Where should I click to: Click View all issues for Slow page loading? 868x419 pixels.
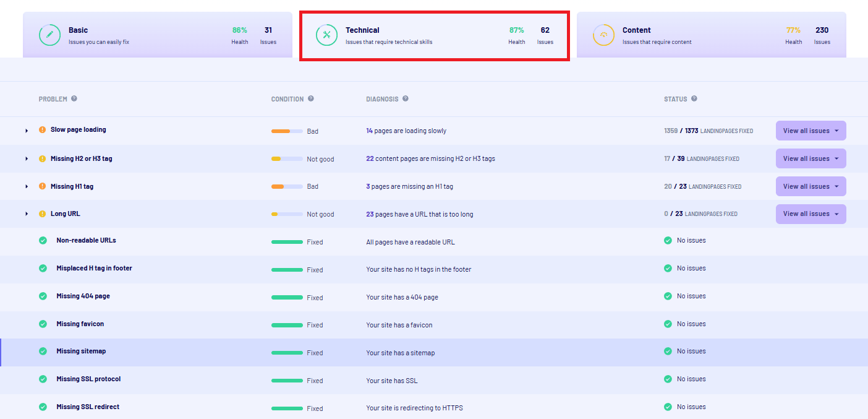coord(811,131)
